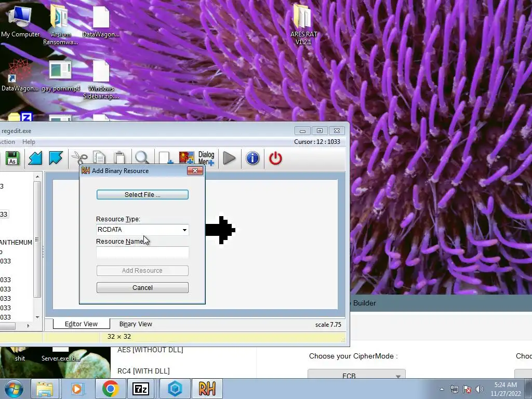Open Windows Media Player from taskbar

point(77,389)
